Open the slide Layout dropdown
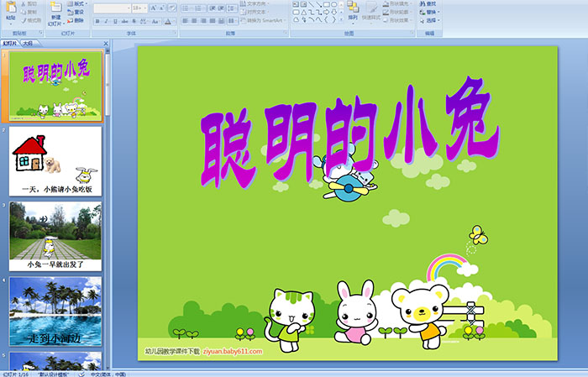Image resolution: width=588 pixels, height=377 pixels. pyautogui.click(x=77, y=3)
